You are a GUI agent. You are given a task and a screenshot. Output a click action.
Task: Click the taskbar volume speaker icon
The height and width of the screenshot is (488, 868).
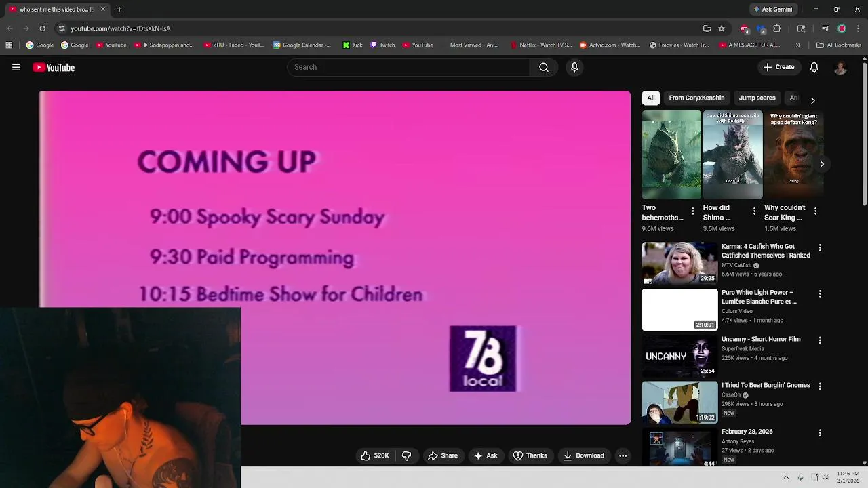[825, 477]
